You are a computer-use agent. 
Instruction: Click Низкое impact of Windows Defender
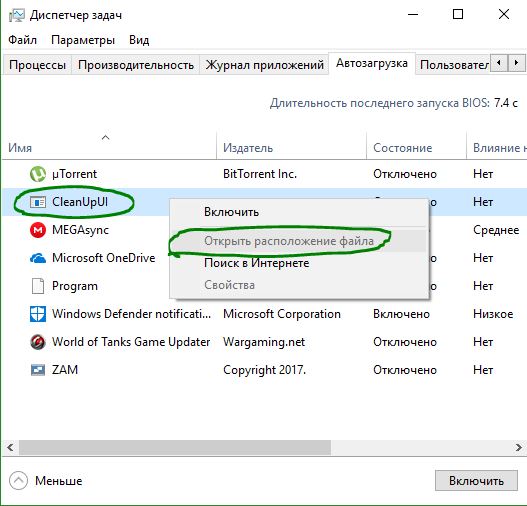(x=493, y=314)
